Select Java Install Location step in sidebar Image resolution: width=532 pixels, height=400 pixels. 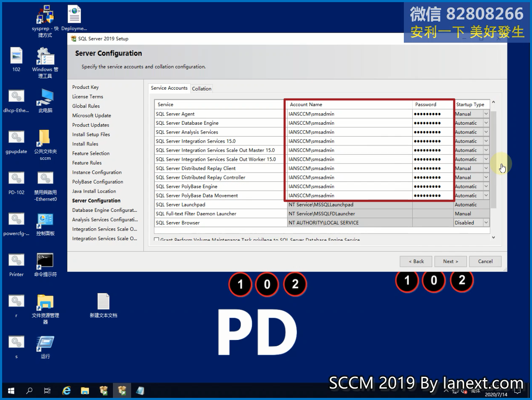[94, 191]
